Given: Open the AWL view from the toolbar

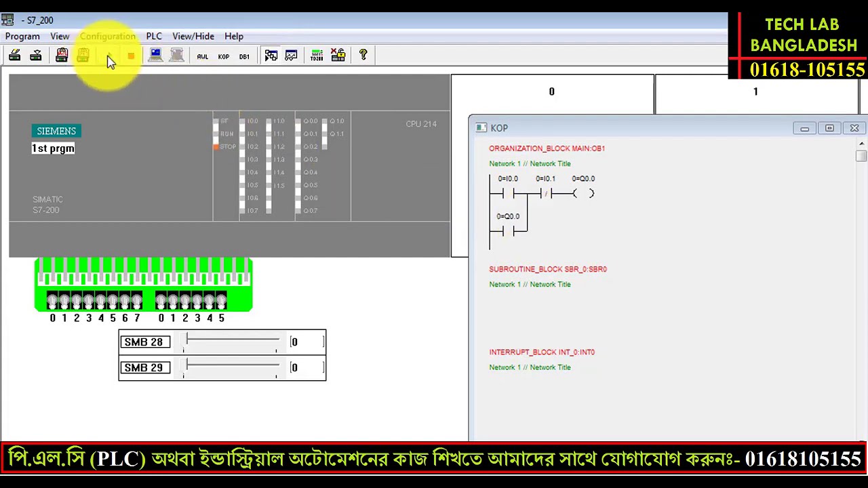Looking at the screenshot, I should [x=202, y=56].
